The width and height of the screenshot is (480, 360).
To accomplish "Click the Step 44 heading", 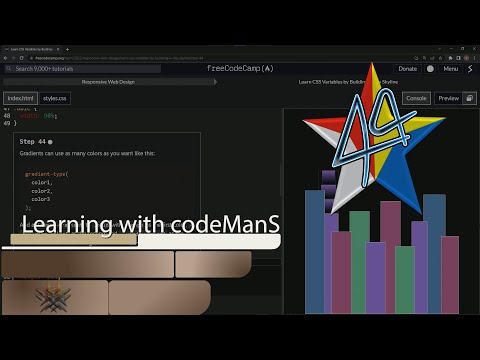I will click(32, 142).
